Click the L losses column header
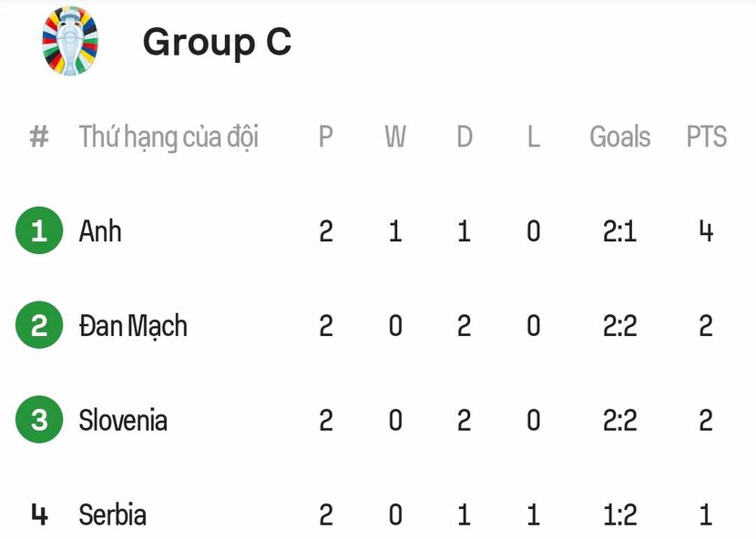Screen dimensions: 756x539 (534, 137)
